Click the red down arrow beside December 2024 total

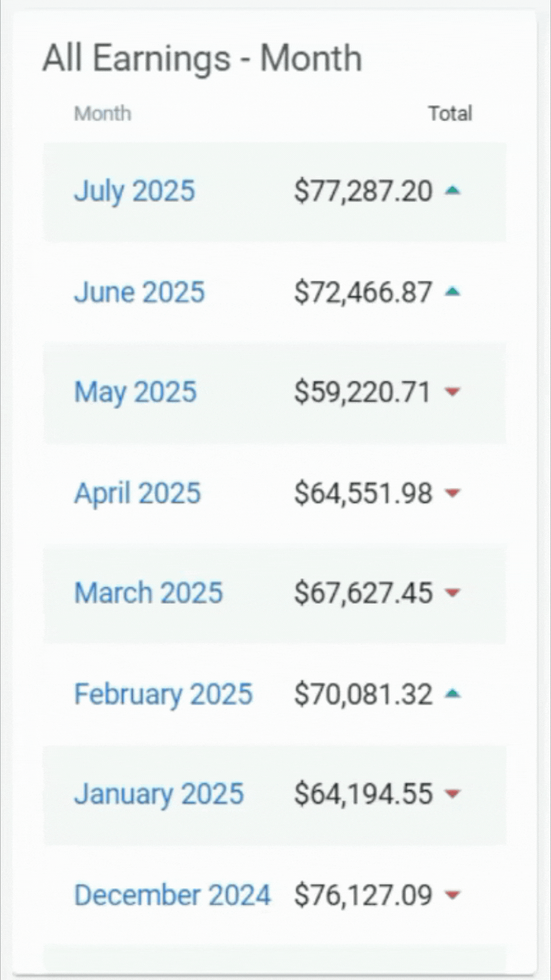click(453, 894)
